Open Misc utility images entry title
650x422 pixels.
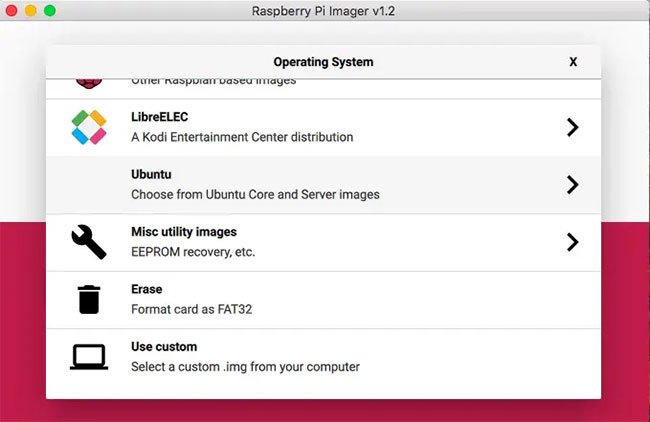184,232
